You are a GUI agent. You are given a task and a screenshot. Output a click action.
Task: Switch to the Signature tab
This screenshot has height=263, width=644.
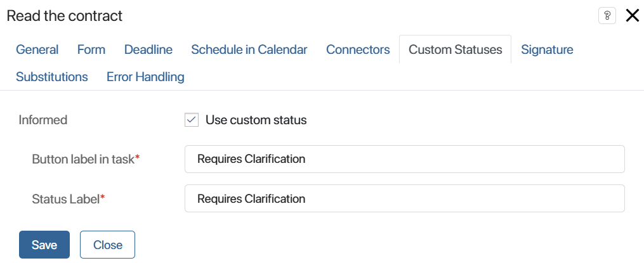coord(547,49)
